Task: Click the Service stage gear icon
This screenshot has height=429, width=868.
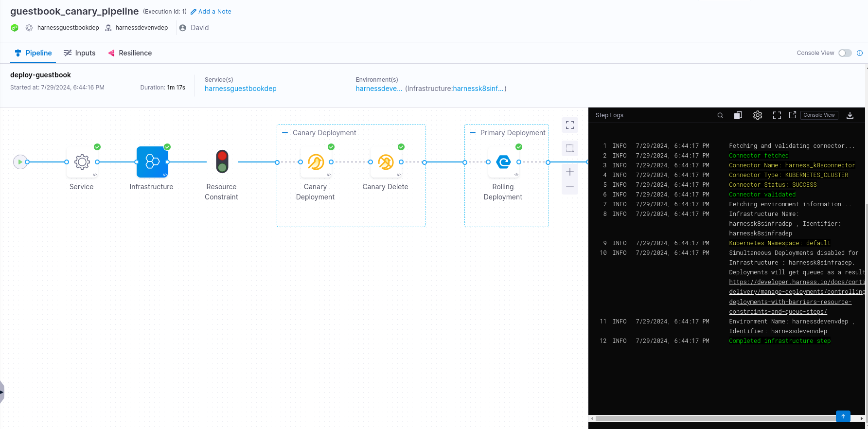Action: coord(82,162)
